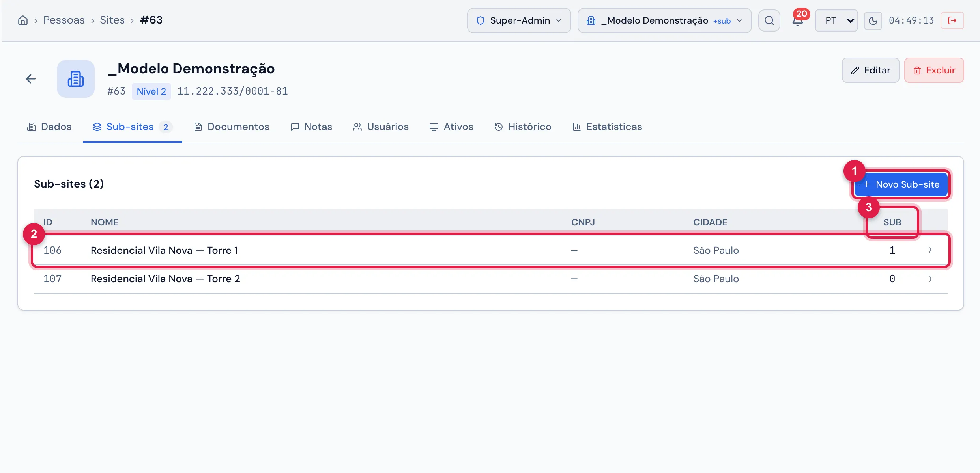This screenshot has width=980, height=473.
Task: Click the SUB column header
Action: coord(892,222)
